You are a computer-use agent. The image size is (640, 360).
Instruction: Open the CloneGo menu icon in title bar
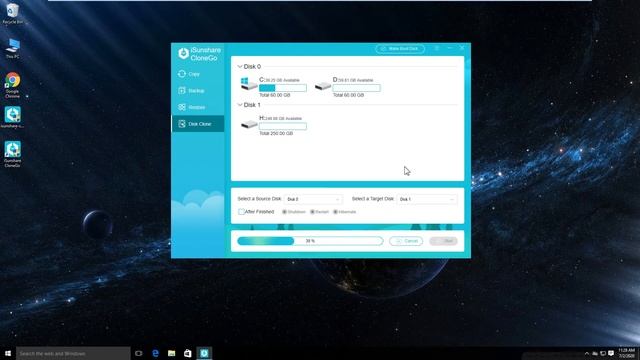pyautogui.click(x=437, y=48)
